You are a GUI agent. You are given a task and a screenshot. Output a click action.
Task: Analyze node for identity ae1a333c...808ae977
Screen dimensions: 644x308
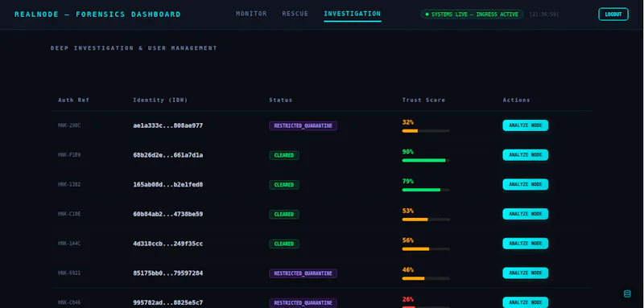526,125
